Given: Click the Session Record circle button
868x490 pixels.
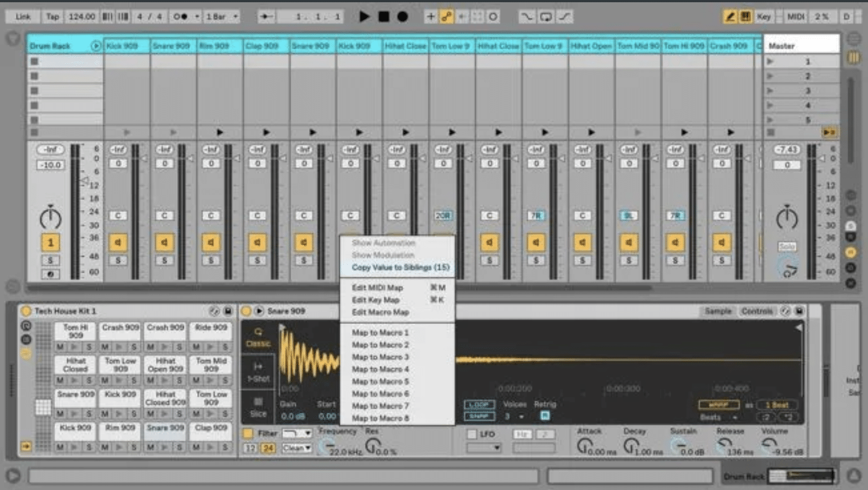Looking at the screenshot, I should pyautogui.click(x=493, y=16).
